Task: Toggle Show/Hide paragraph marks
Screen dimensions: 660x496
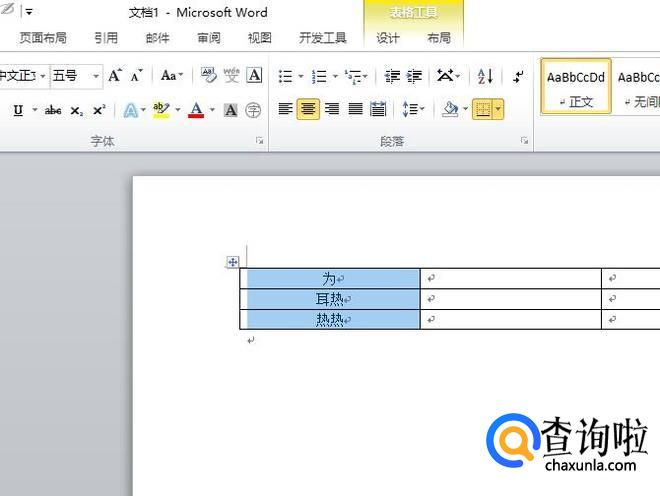Action: pyautogui.click(x=519, y=76)
